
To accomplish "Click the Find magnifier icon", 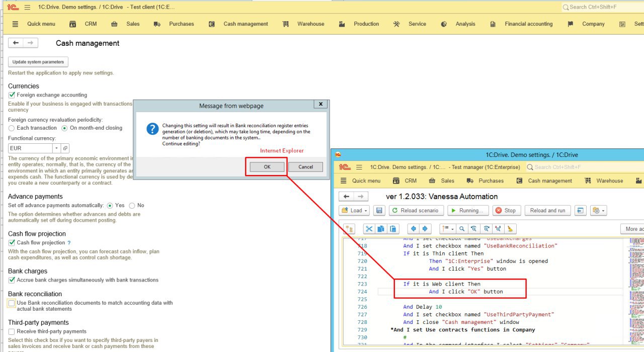I will 462,229.
